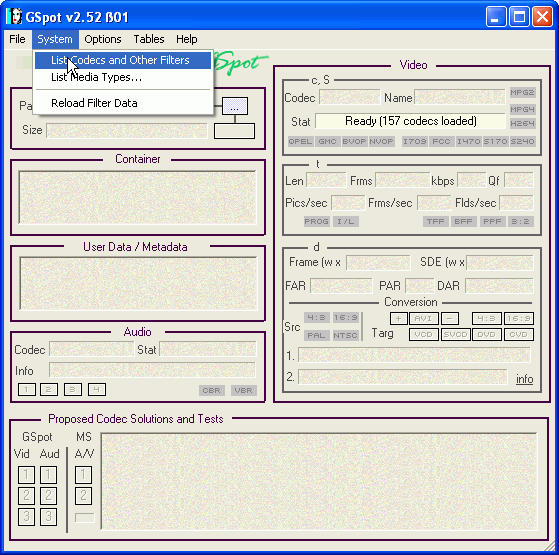The width and height of the screenshot is (559, 555).
Task: Click MS A/V test button 1
Action: tap(83, 475)
